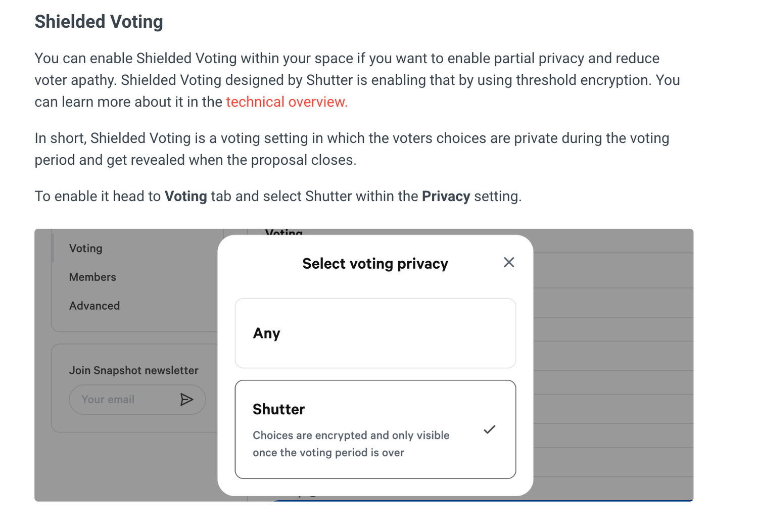This screenshot has width=758, height=532.
Task: Click the Join Snapshot newsletter label
Action: [133, 370]
